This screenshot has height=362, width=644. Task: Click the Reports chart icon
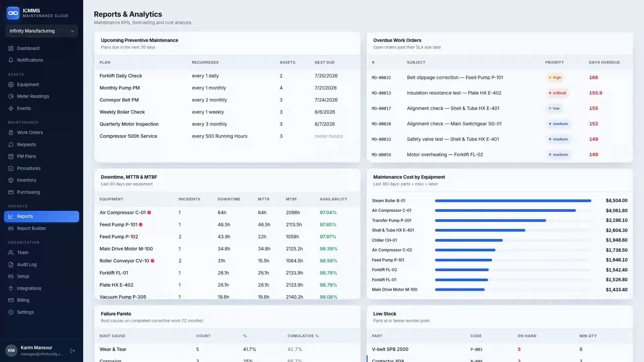click(11, 216)
